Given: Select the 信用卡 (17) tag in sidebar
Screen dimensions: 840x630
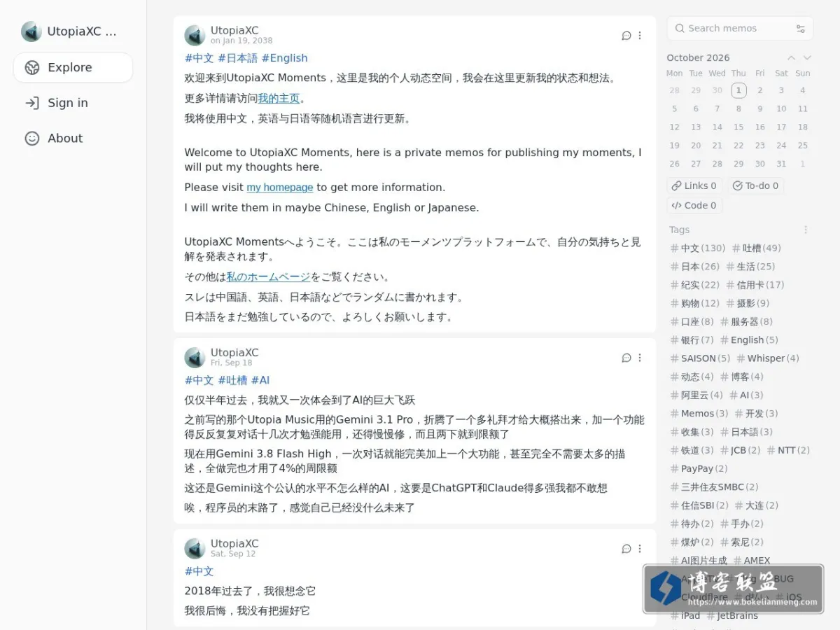Looking at the screenshot, I should click(755, 285).
